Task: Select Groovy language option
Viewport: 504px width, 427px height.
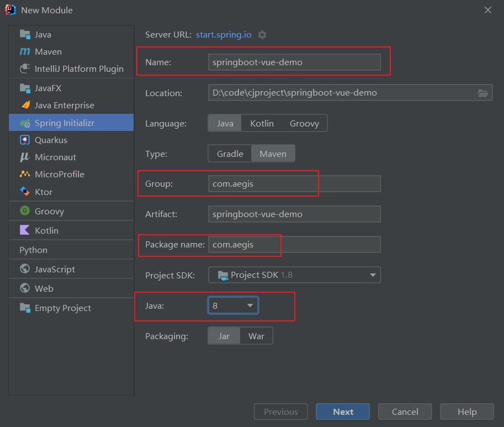Action: tap(304, 124)
